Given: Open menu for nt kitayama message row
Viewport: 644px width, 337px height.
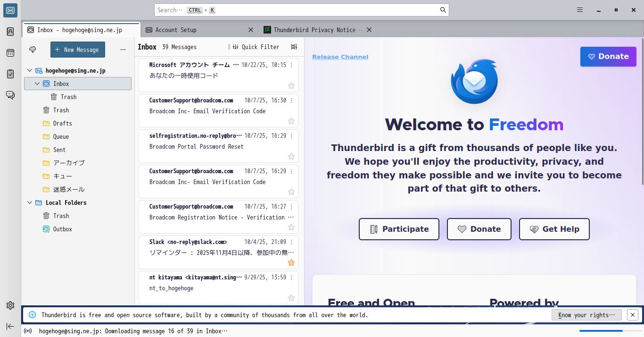Looking at the screenshot, I should [x=291, y=278].
